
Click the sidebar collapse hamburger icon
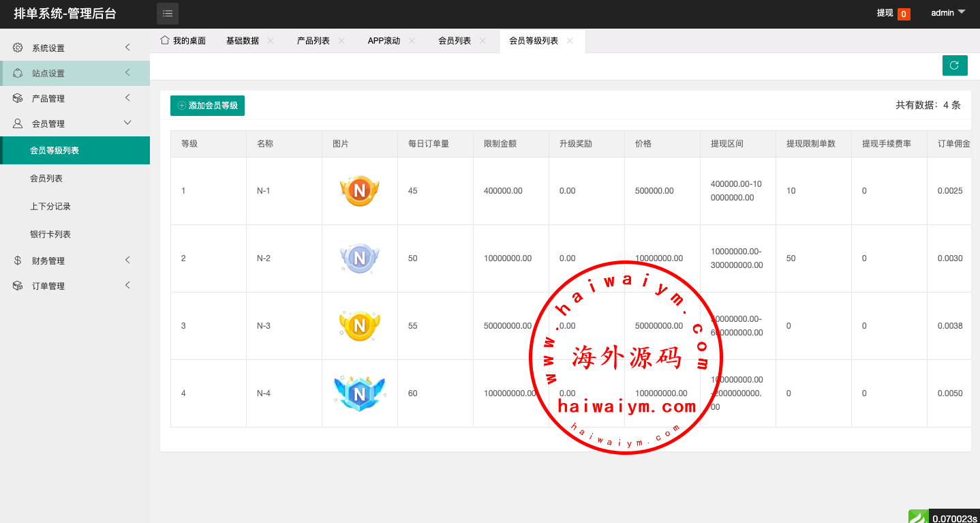coord(168,13)
